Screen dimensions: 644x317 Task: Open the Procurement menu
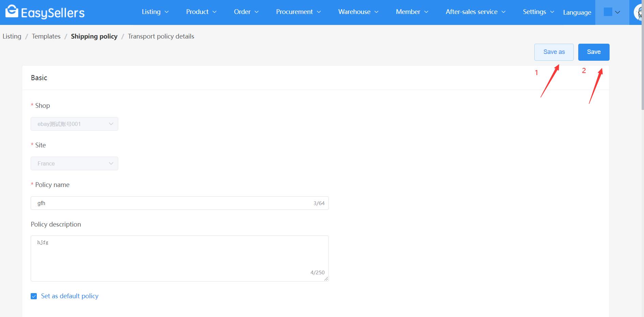pos(298,12)
